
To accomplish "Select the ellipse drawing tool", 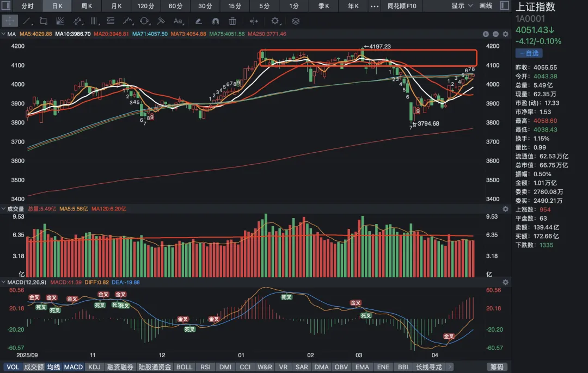I will pos(144,21).
